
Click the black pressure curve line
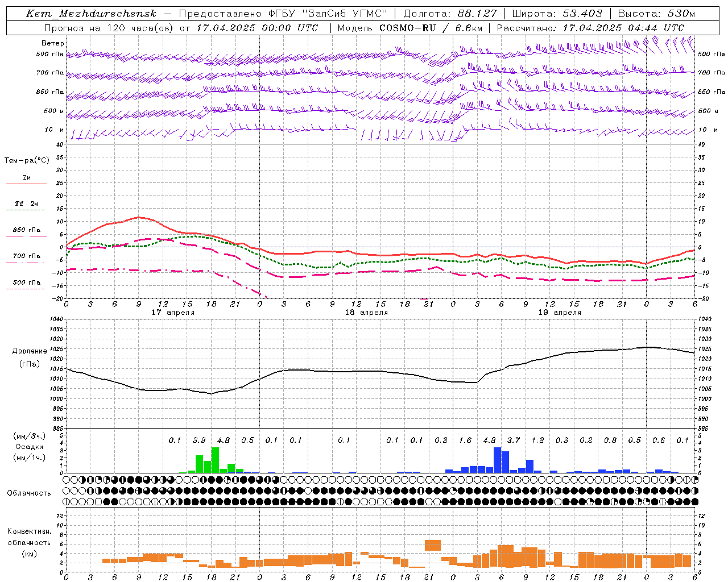tap(380, 371)
